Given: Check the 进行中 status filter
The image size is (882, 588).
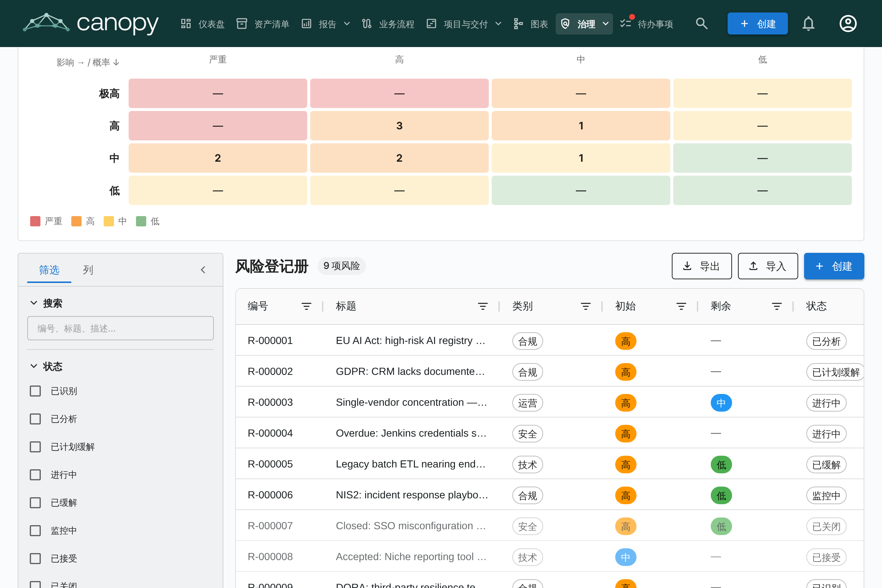Looking at the screenshot, I should pyautogui.click(x=35, y=475).
